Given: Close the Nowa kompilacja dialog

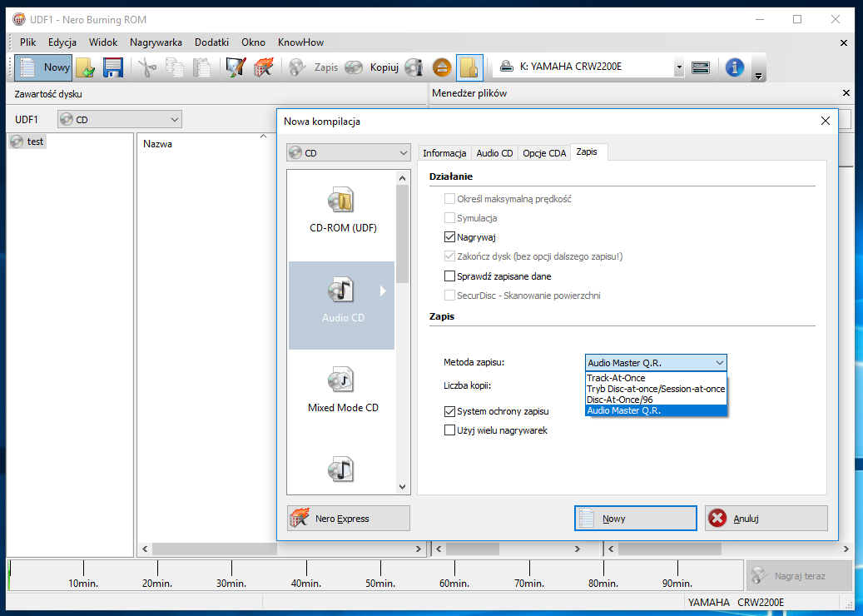Looking at the screenshot, I should 825,121.
